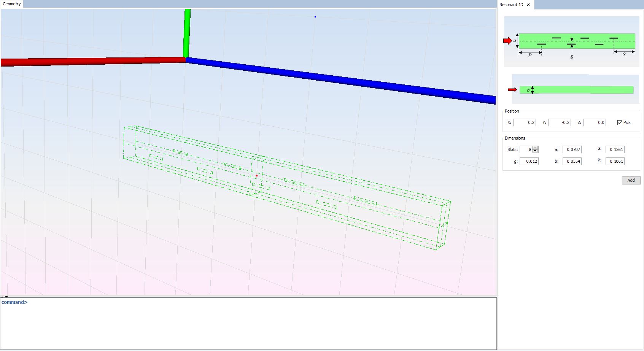Screen dimensions: 644x351
Task: Click the up arrow on the command panel splitter
Action: (2, 297)
